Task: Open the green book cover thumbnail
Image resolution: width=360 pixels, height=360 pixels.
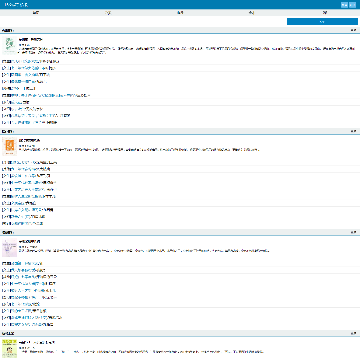Action: (x=9, y=46)
